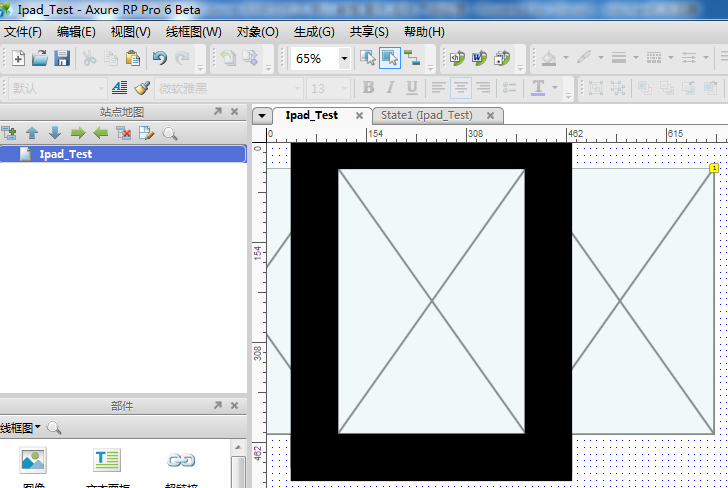Select the Ipad_Test page in the sitemap
The image size is (728, 488).
pos(123,154)
